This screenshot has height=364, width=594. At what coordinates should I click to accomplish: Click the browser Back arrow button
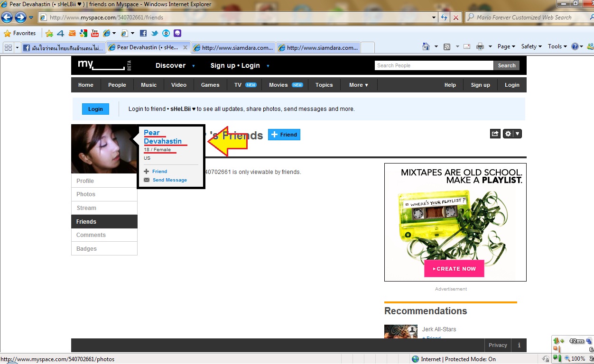(7, 18)
